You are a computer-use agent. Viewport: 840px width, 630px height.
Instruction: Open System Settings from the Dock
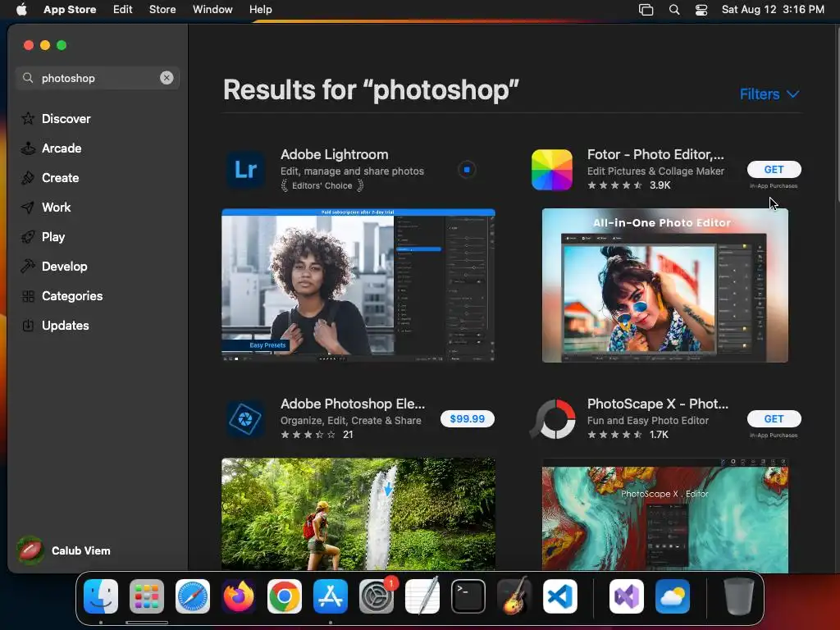tap(377, 596)
